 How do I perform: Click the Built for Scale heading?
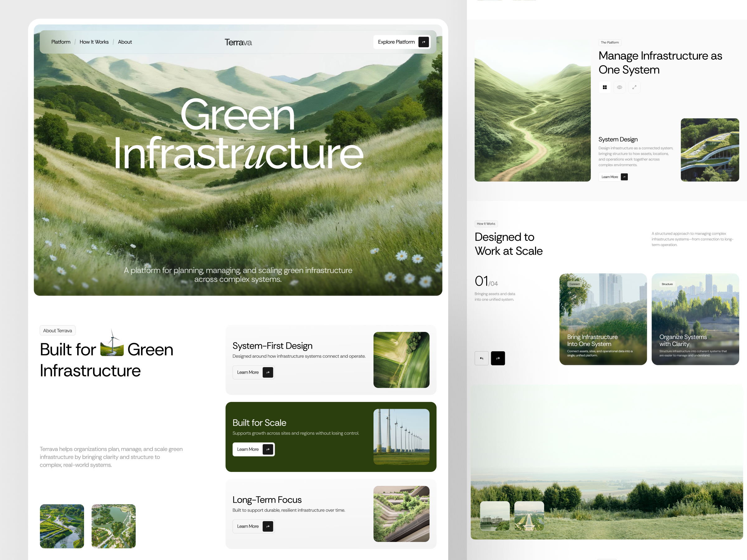click(259, 422)
